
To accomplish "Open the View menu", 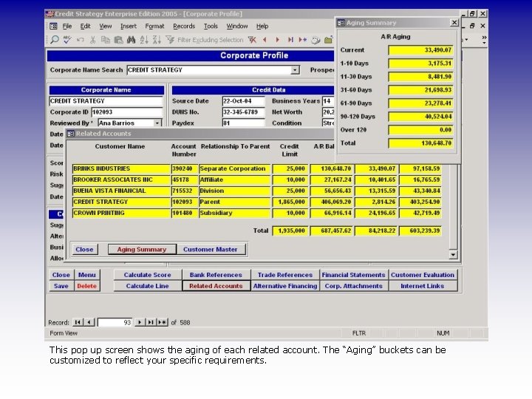I will pos(105,26).
